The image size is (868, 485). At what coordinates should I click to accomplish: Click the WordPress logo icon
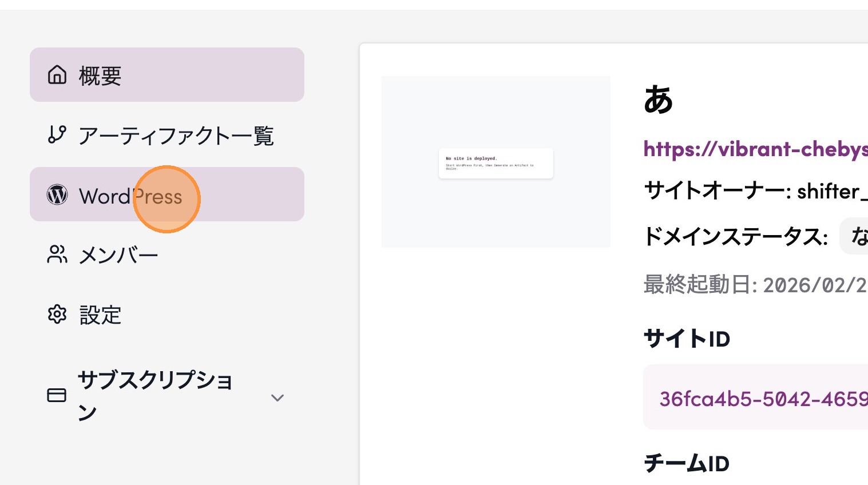tap(57, 195)
